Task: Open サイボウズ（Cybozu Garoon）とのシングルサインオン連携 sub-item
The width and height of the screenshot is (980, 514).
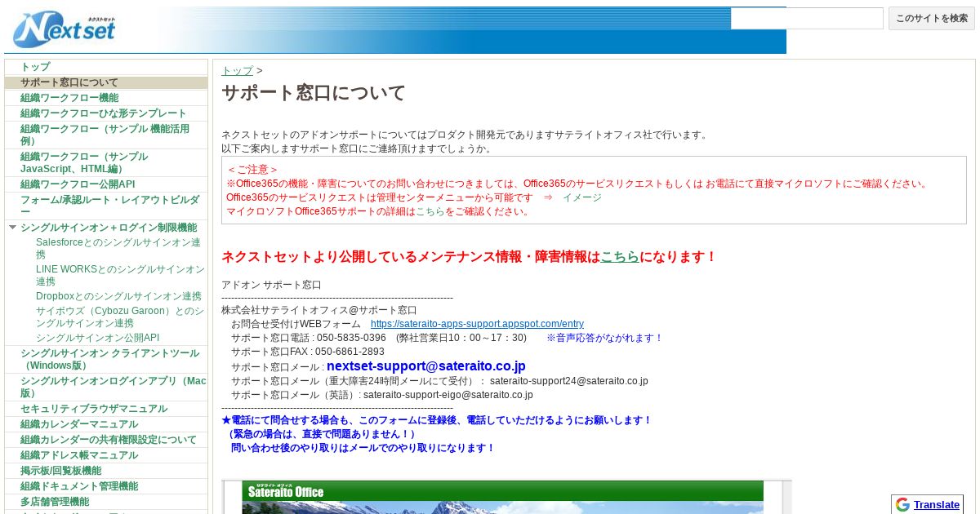Action: [x=120, y=317]
